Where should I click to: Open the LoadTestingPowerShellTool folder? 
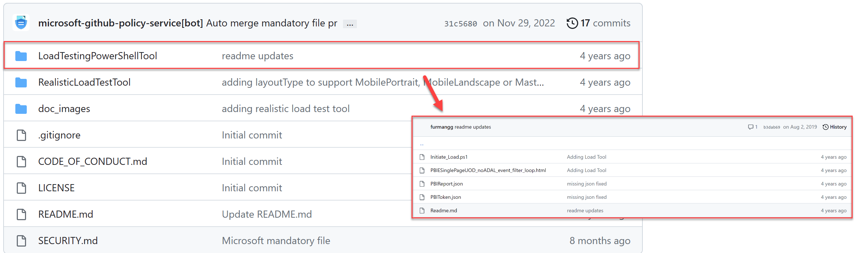[x=97, y=56]
